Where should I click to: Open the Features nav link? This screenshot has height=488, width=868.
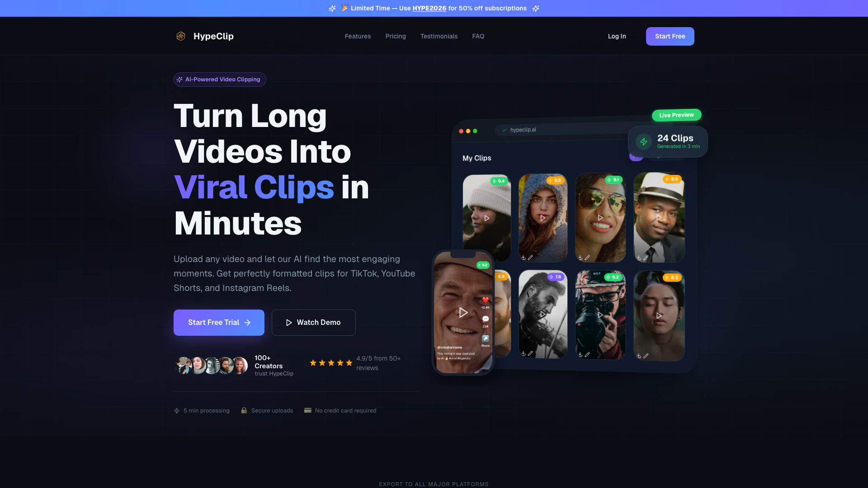(x=358, y=36)
